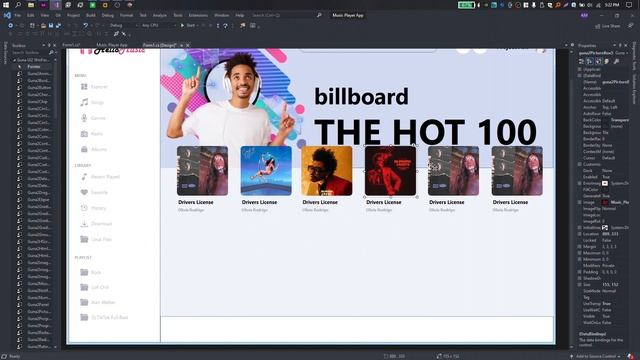Click the Genres microphone icon
Viewport: 640px width, 360px height.
coord(84,118)
